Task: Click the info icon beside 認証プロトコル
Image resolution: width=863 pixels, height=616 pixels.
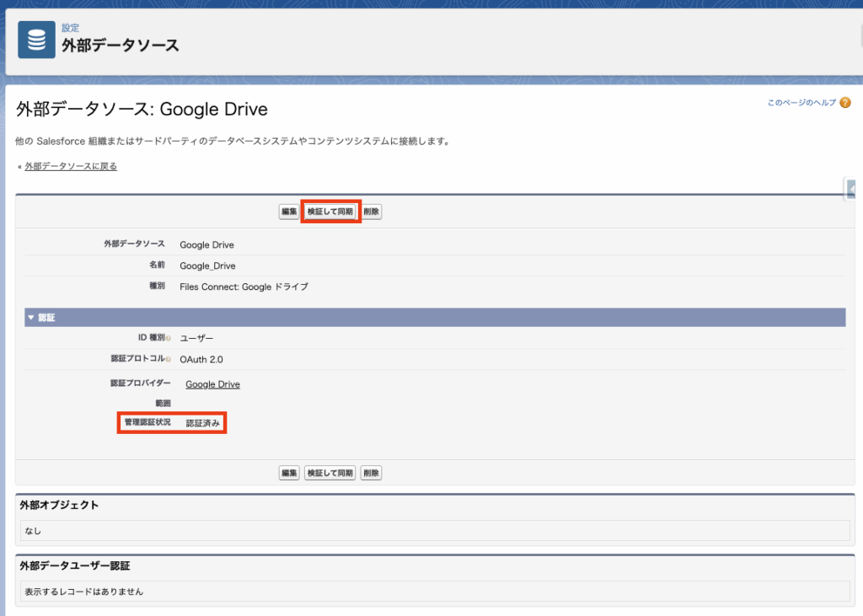Action: 169,360
